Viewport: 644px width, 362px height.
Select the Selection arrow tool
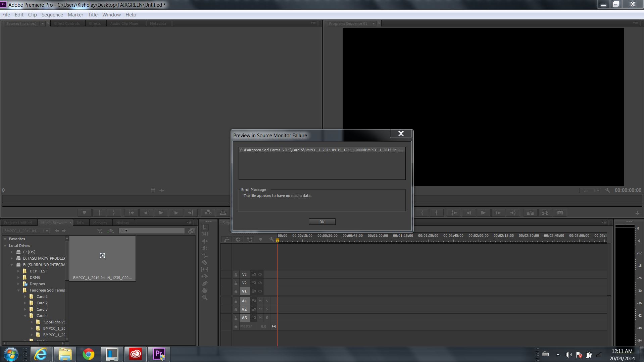pos(205,227)
